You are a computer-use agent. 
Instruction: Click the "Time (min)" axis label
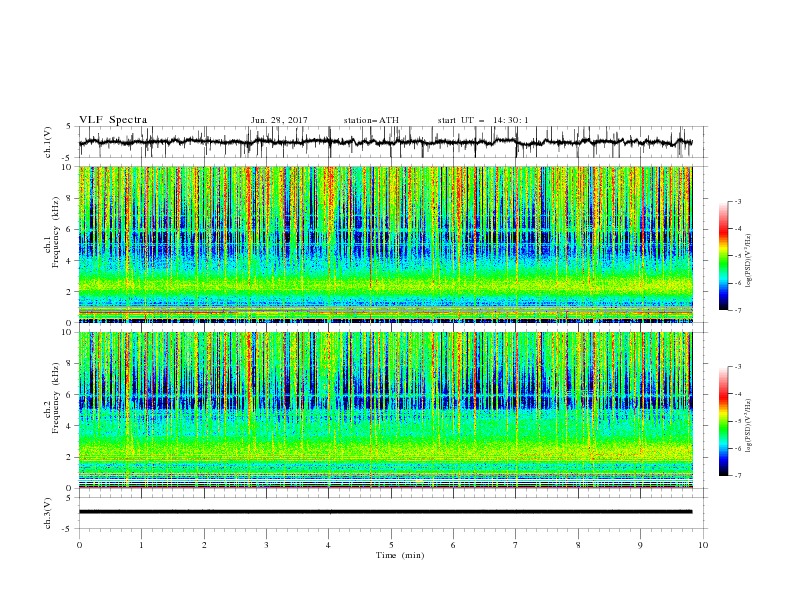[x=400, y=555]
